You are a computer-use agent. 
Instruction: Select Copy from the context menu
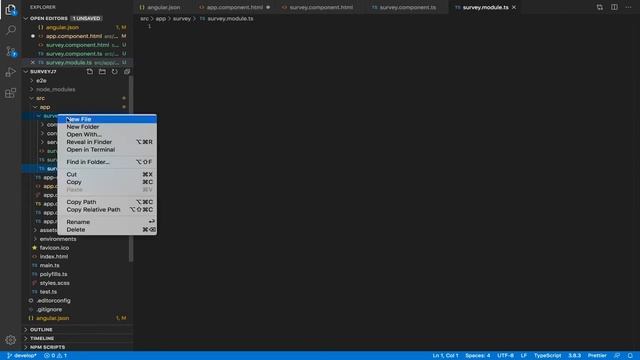coord(107,182)
